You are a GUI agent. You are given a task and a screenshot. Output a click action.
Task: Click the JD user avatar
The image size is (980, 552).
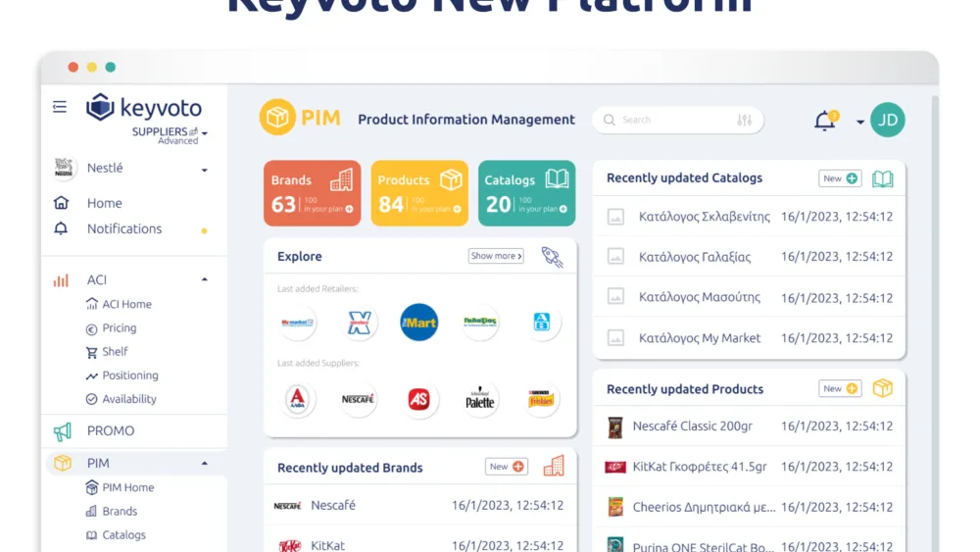pos(888,120)
